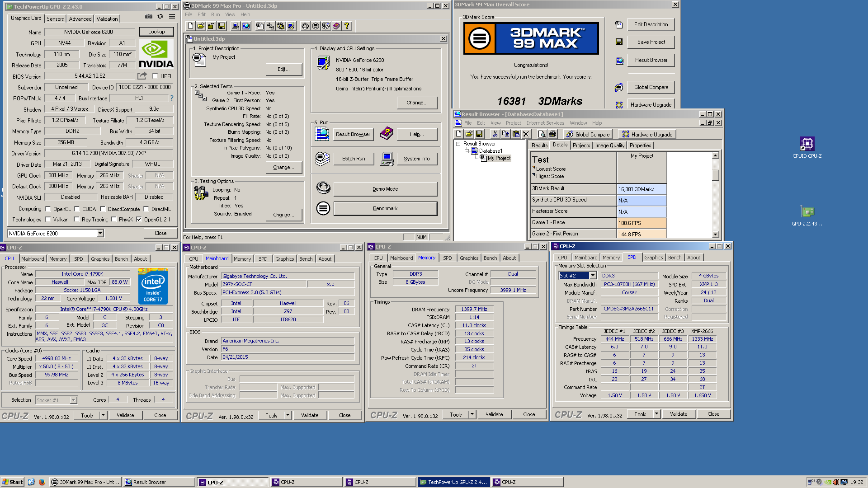
Task: Click Result Browser icon in 3DMark toolbar
Action: 246,26
